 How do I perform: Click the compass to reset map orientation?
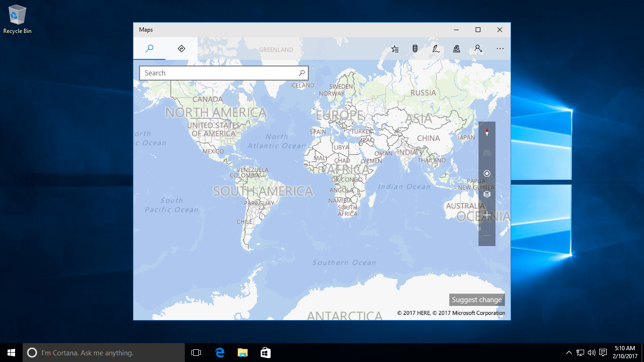(x=487, y=132)
